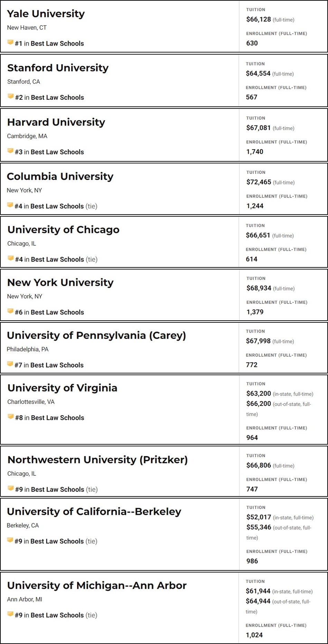Click the badge icon next to Stanford's #2 ranking
The width and height of the screenshot is (328, 644).
click(11, 96)
